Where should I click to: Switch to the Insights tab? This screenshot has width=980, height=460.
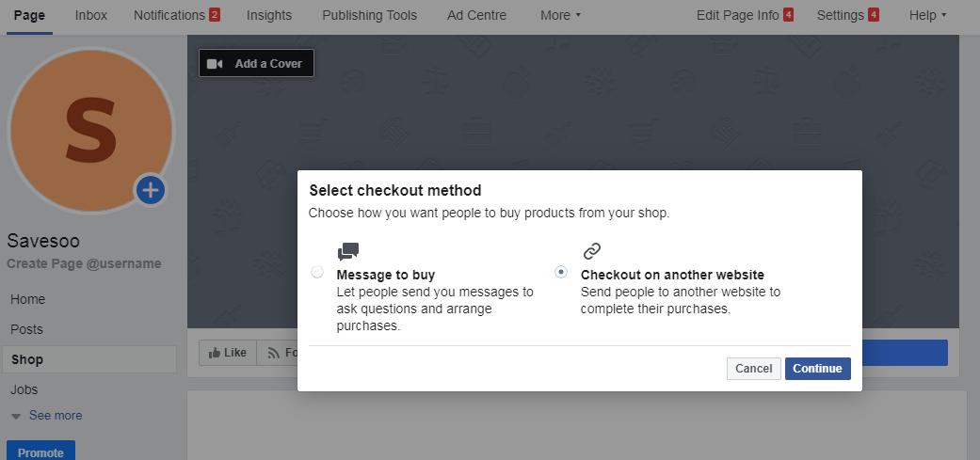coord(268,15)
